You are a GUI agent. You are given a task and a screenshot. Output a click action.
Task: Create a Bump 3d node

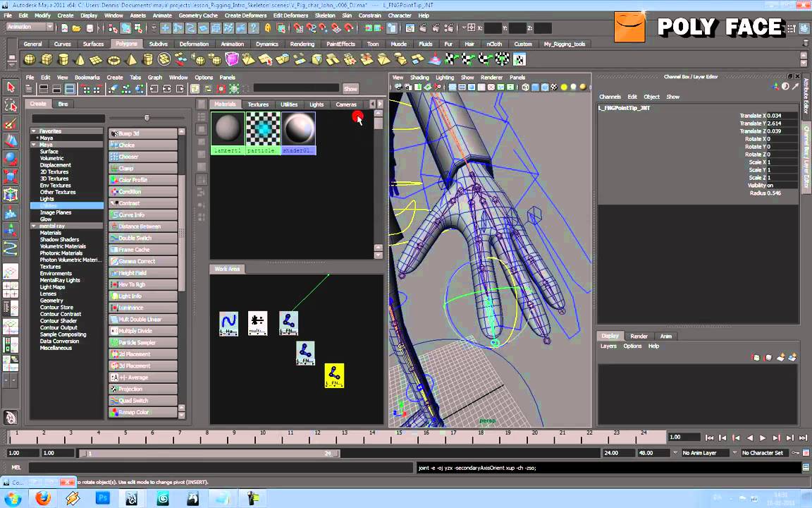coord(143,133)
